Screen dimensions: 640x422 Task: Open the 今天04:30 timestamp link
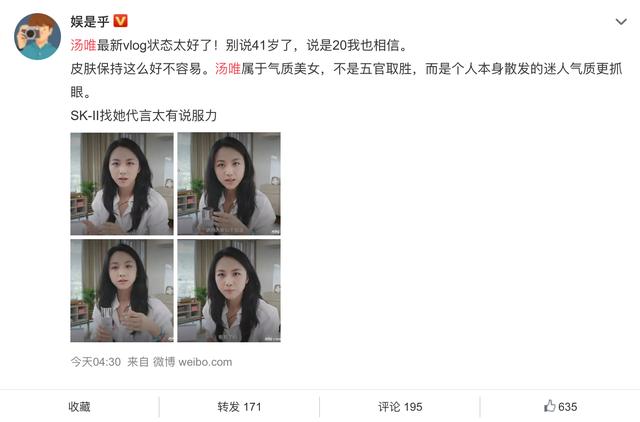[96, 362]
